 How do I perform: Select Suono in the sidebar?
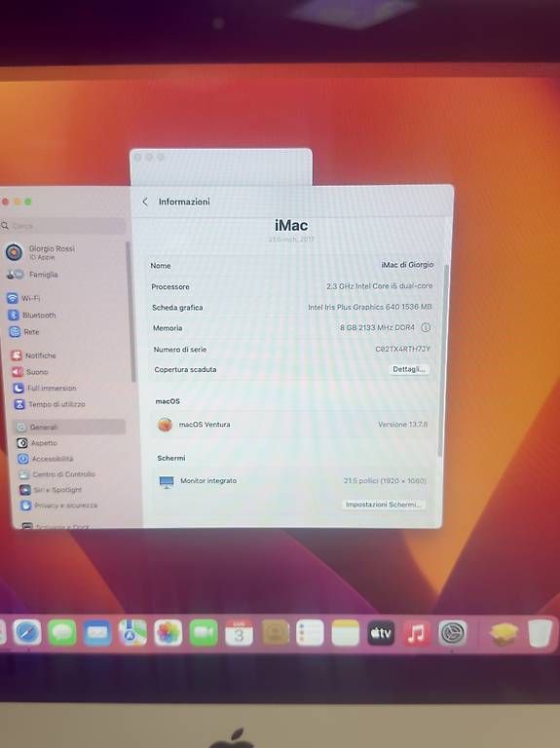pos(30,372)
